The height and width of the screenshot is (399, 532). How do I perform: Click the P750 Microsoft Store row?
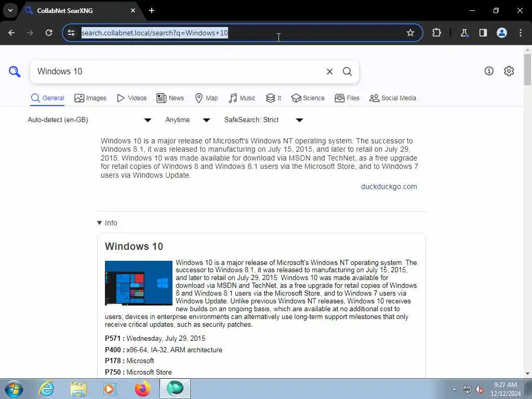[x=138, y=372]
